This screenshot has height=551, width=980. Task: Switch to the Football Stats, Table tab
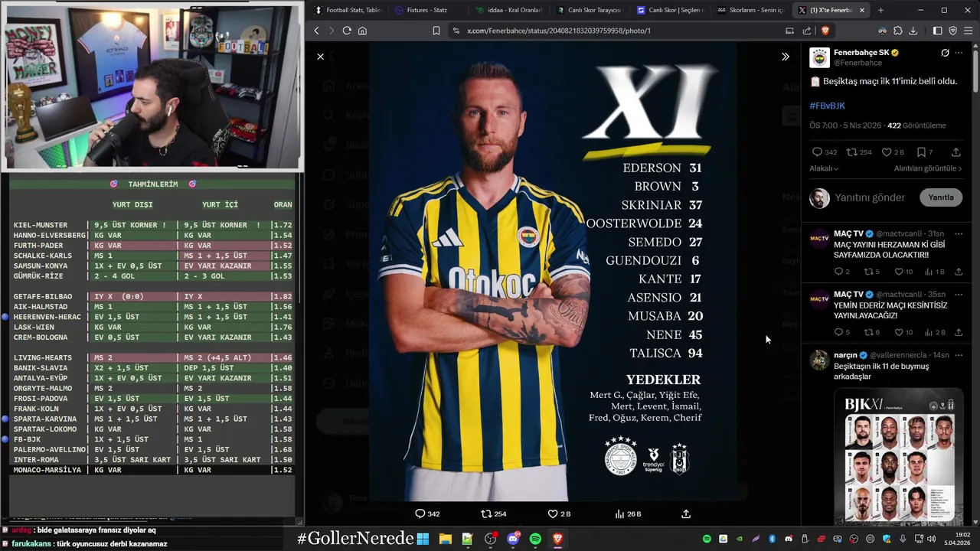347,10
